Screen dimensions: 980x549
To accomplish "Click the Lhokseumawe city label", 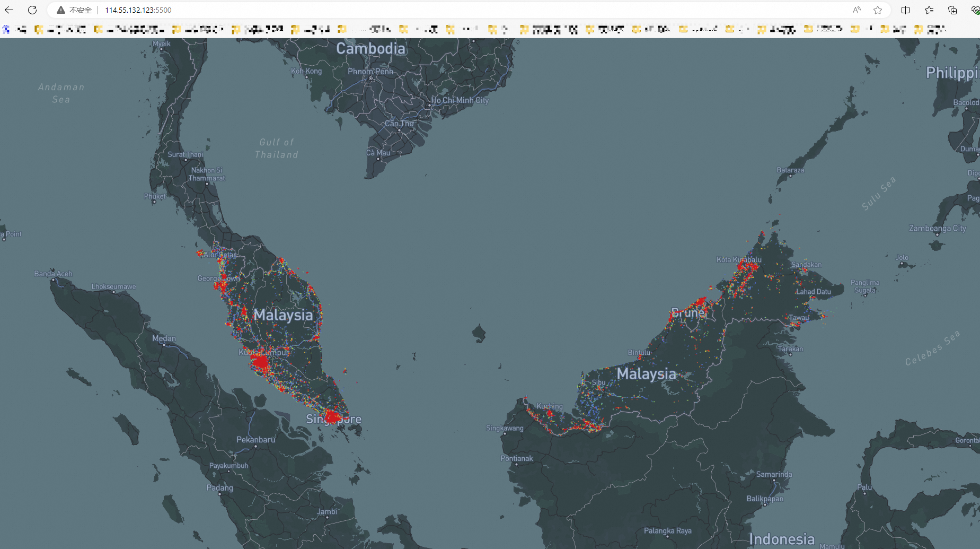I will (x=113, y=286).
